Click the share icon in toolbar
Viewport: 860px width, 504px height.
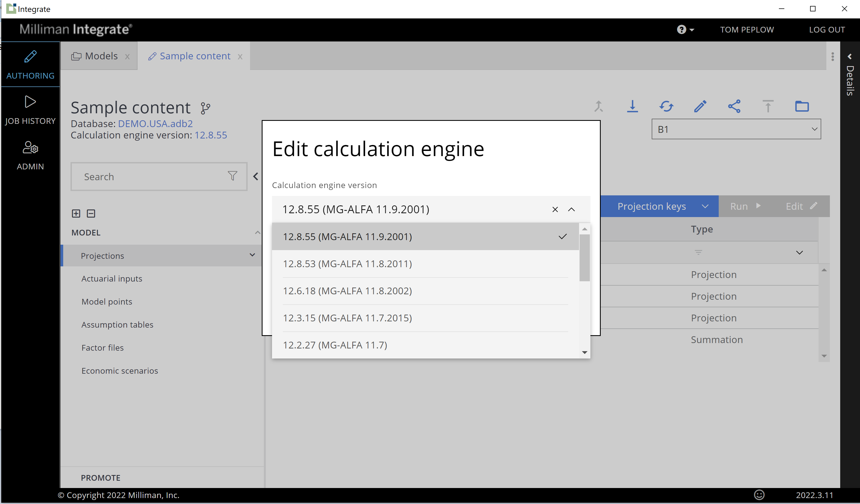click(734, 106)
